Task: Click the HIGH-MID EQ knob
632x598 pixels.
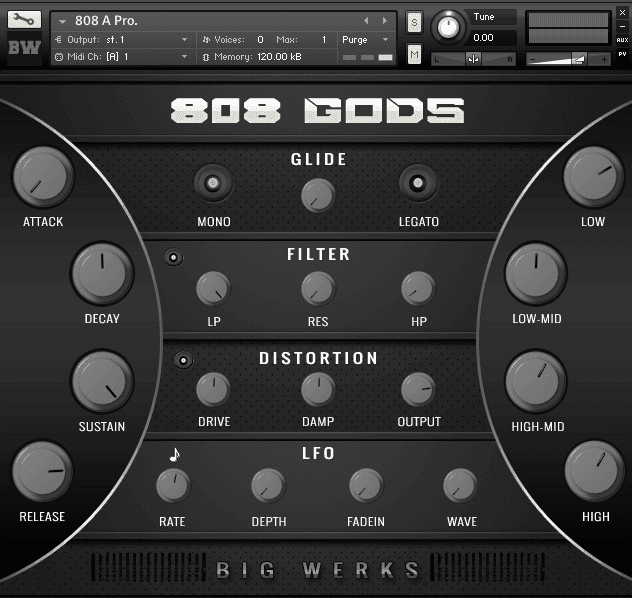Action: click(x=536, y=381)
